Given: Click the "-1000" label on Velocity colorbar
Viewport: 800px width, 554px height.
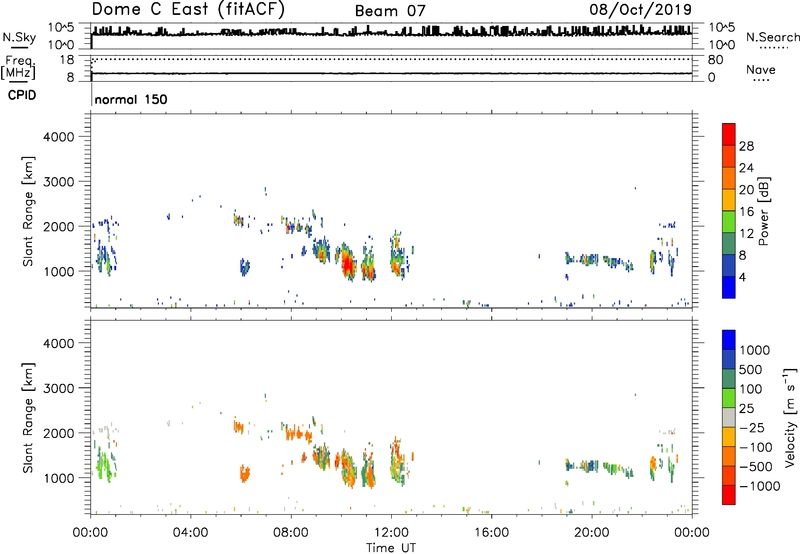Looking at the screenshot, I should (760, 486).
